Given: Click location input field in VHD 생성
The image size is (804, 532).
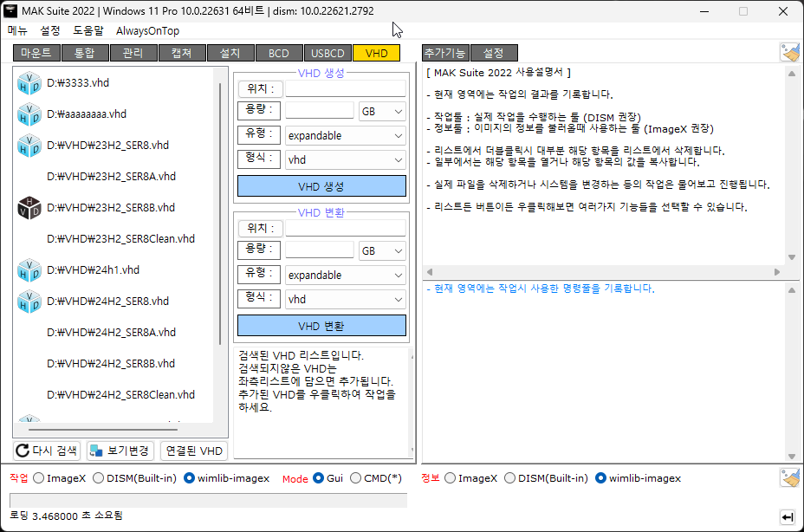Looking at the screenshot, I should [x=346, y=88].
